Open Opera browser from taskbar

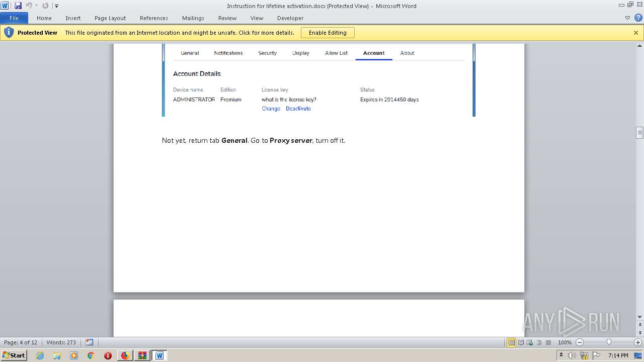[108, 355]
